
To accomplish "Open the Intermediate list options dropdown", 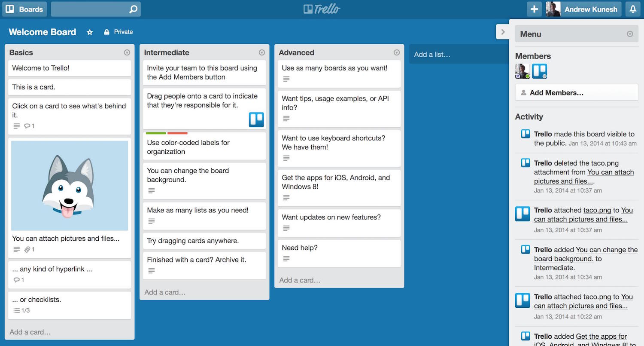I will pyautogui.click(x=262, y=52).
